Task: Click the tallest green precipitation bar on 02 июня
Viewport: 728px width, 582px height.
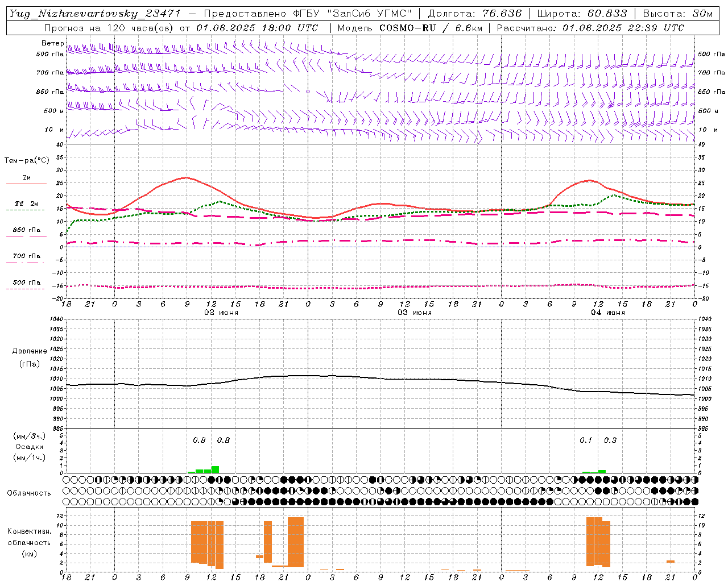Action: [215, 469]
